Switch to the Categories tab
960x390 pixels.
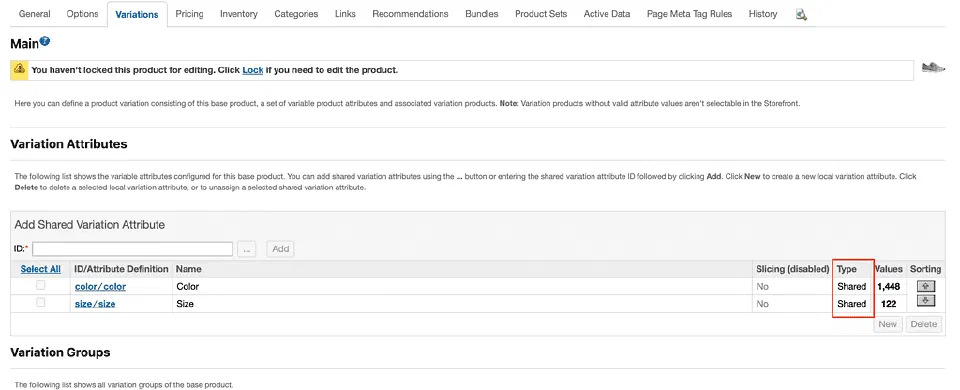[x=296, y=13]
